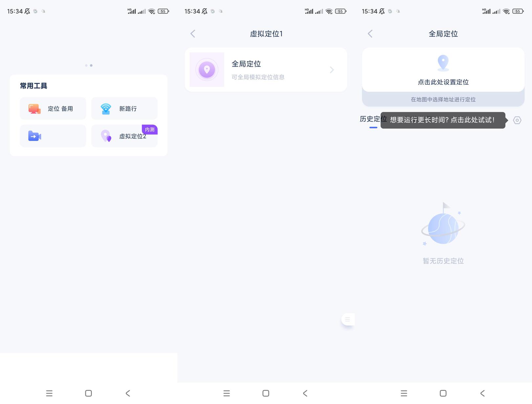Go back from the 全局定位 page

[370, 34]
